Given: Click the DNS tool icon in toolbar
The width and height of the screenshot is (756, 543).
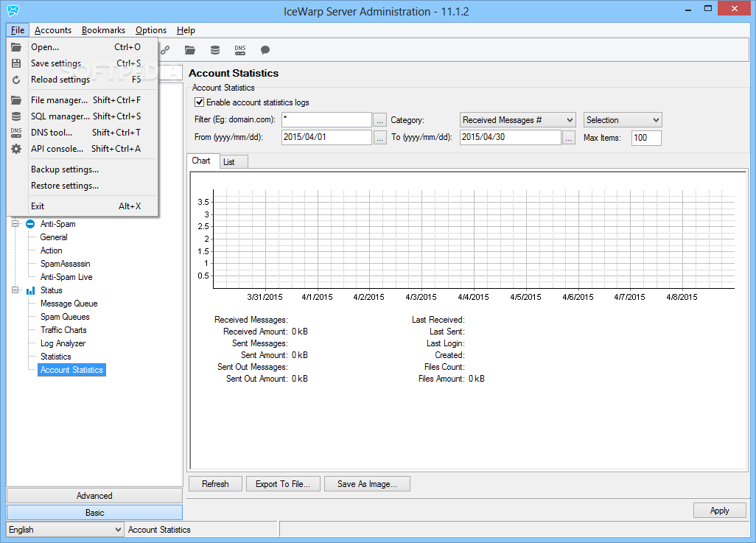Looking at the screenshot, I should [x=240, y=50].
